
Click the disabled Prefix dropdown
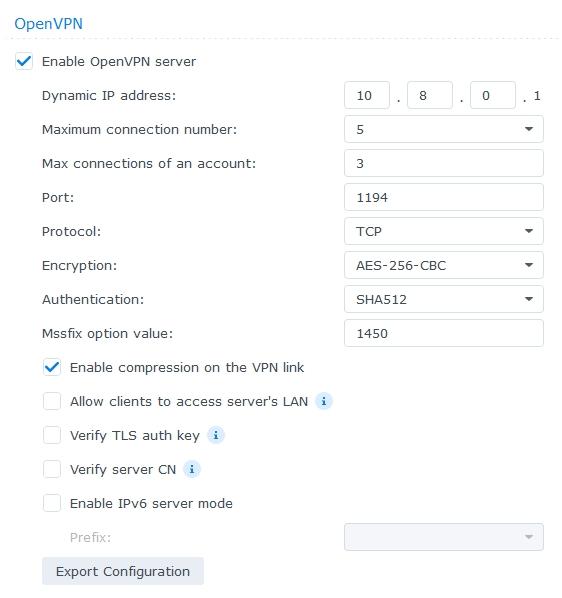click(443, 537)
